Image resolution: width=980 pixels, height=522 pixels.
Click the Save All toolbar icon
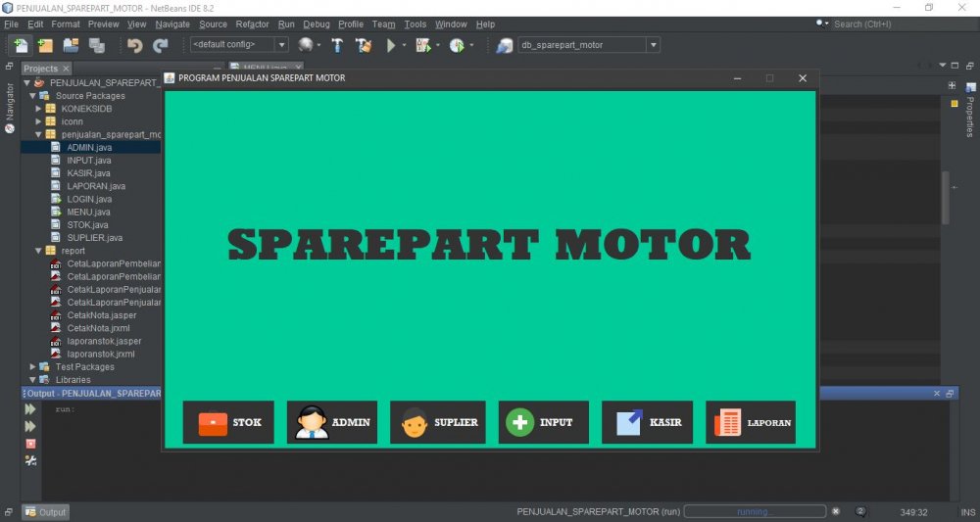click(x=96, y=45)
